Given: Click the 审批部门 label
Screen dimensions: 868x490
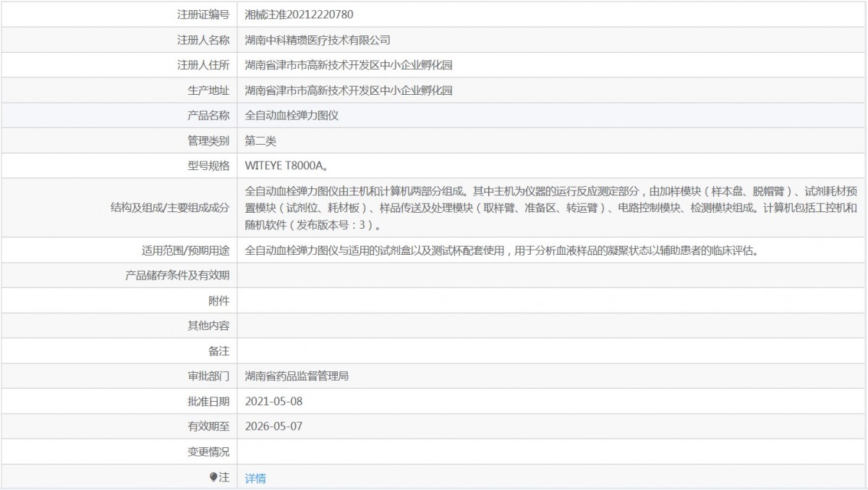Looking at the screenshot, I should 208,376.
